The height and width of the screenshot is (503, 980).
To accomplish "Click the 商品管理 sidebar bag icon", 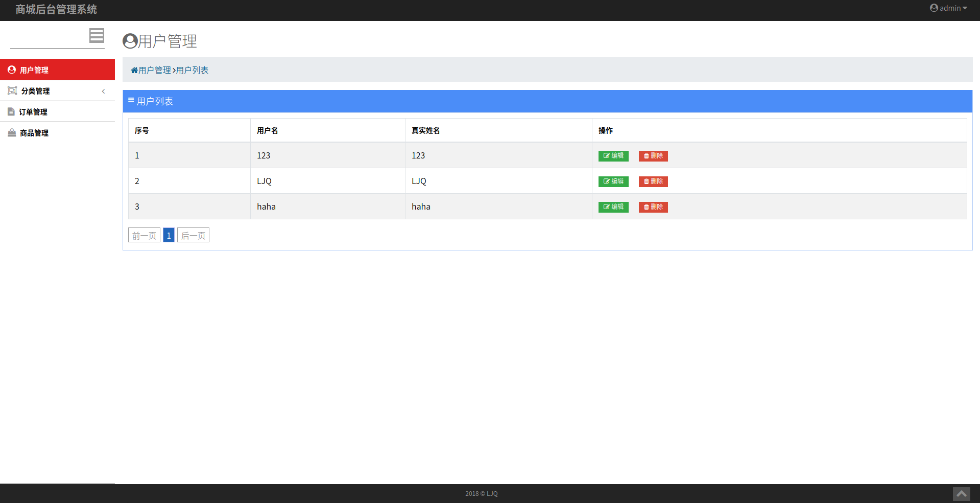I will pos(12,132).
